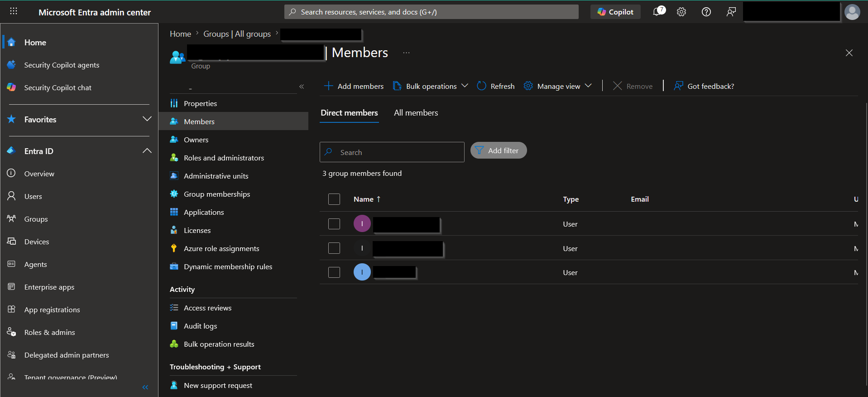This screenshot has height=397, width=868.
Task: Collapse the left navigation pane
Action: (x=145, y=387)
